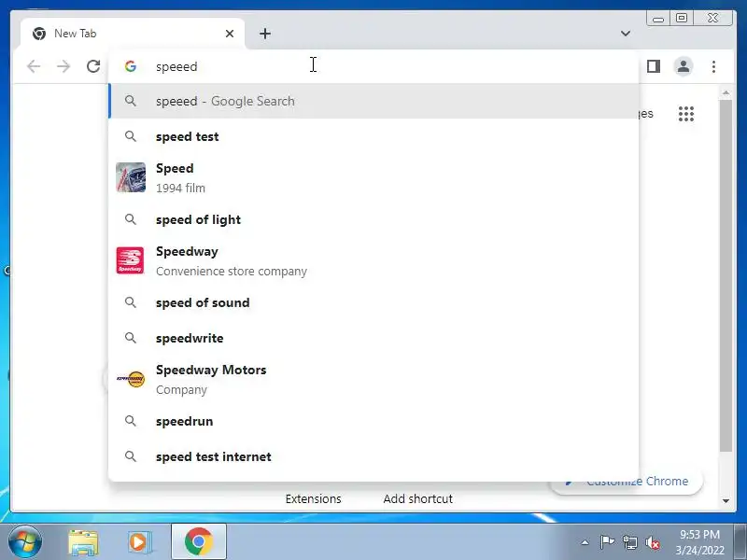This screenshot has height=560, width=747.
Task: Click magnifier icon beside 'speed of light'
Action: coord(131,219)
